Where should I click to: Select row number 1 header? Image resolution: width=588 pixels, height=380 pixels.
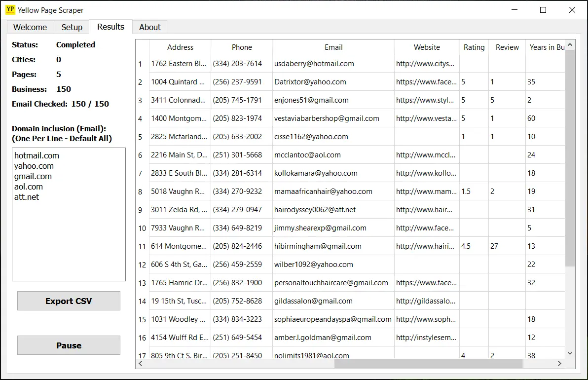pos(143,64)
